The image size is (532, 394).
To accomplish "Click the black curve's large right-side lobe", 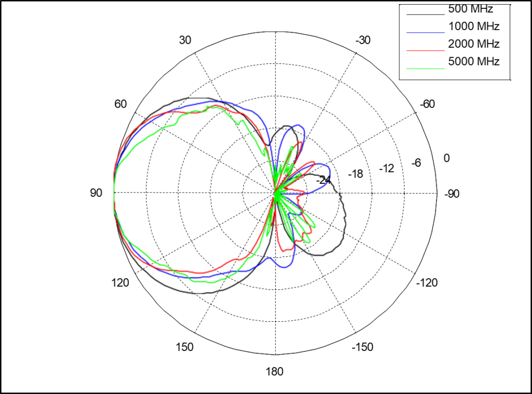I will click(345, 218).
